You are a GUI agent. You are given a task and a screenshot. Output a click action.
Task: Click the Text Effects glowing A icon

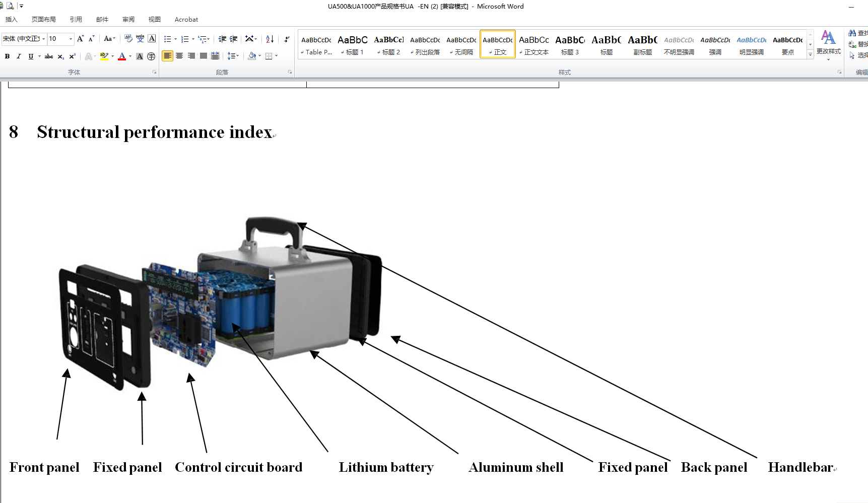88,56
